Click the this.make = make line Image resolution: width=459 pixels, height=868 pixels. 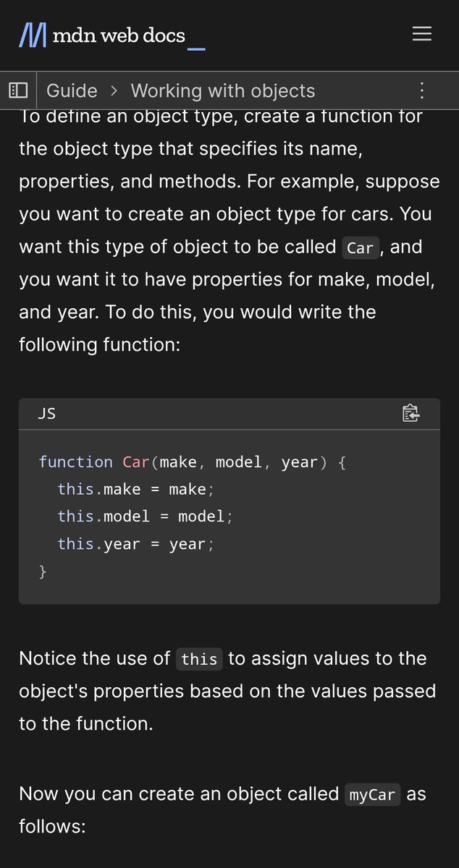click(x=136, y=490)
